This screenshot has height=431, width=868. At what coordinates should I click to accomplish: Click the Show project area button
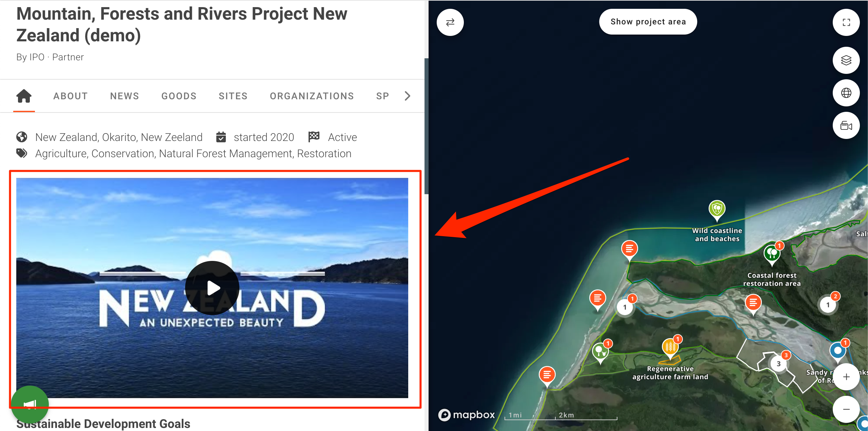pos(648,22)
